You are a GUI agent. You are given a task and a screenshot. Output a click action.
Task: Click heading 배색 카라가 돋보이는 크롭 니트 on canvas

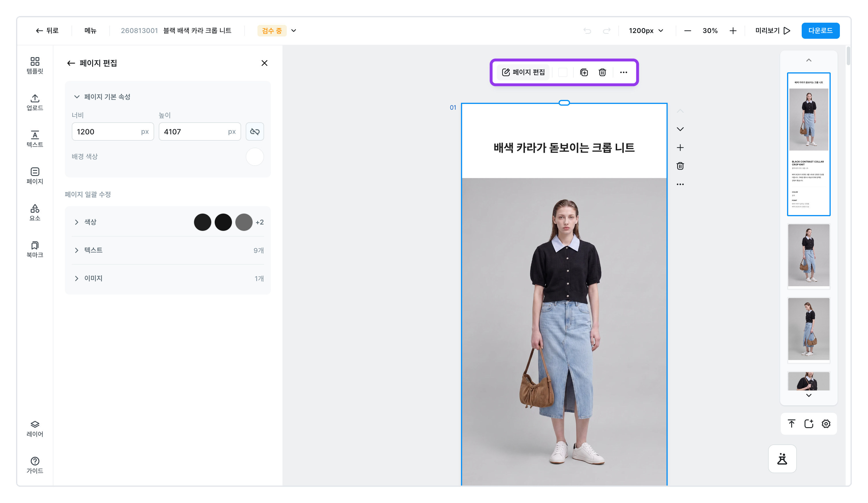pos(564,148)
